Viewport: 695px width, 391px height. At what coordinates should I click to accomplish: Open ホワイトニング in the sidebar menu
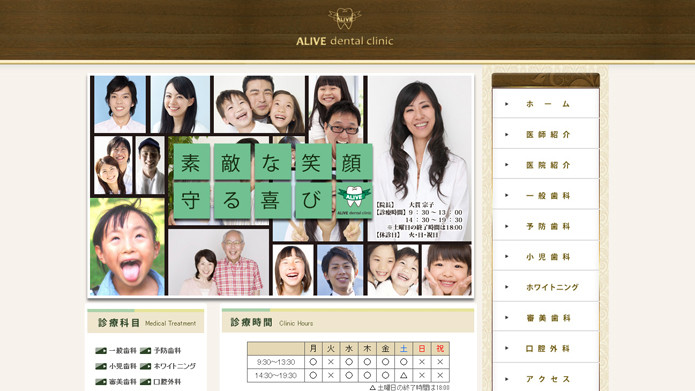pos(546,287)
